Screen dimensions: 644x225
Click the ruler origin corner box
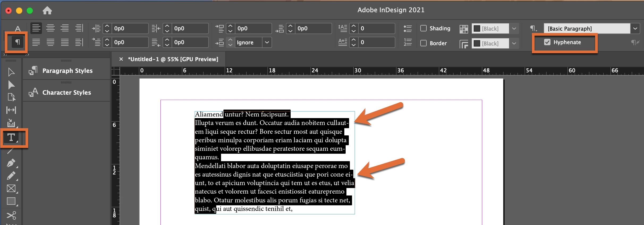tap(116, 71)
